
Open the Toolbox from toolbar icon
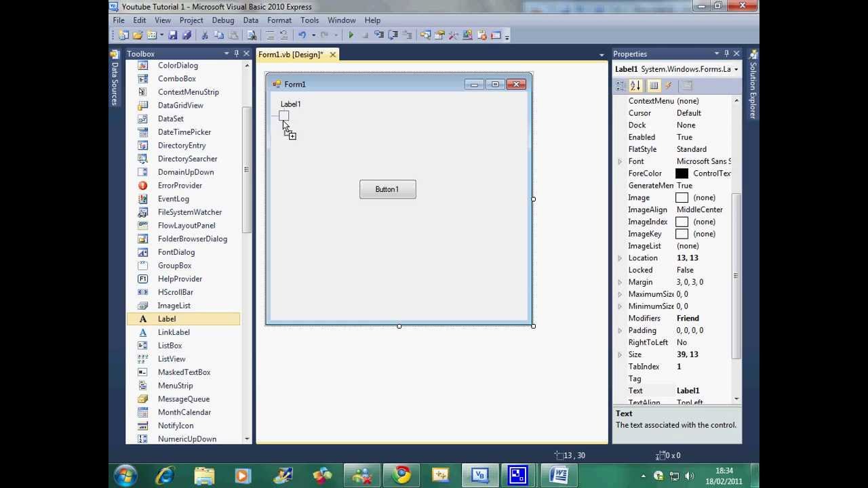[x=453, y=35]
